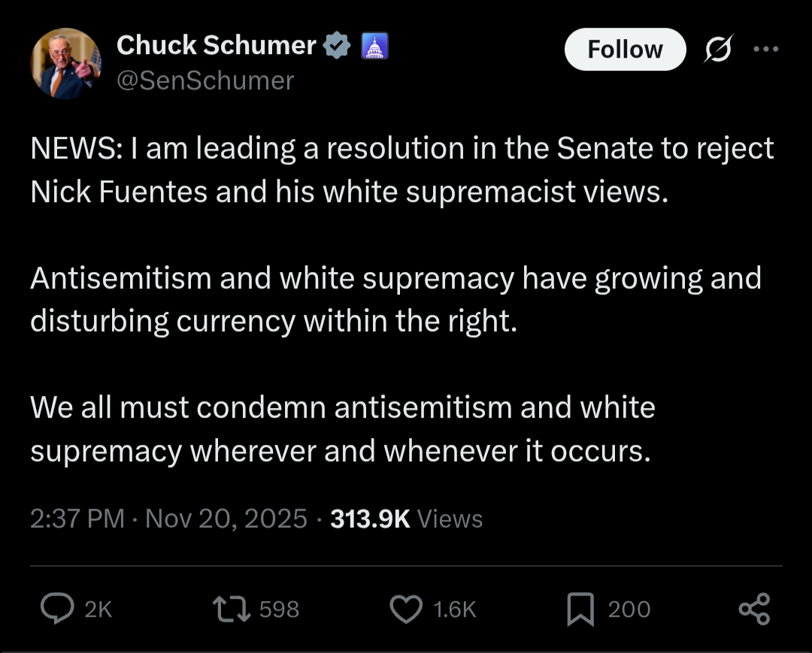Click the 2:37 PM Nov 20, 2025 timestamp
The width and height of the screenshot is (812, 653).
(x=168, y=518)
